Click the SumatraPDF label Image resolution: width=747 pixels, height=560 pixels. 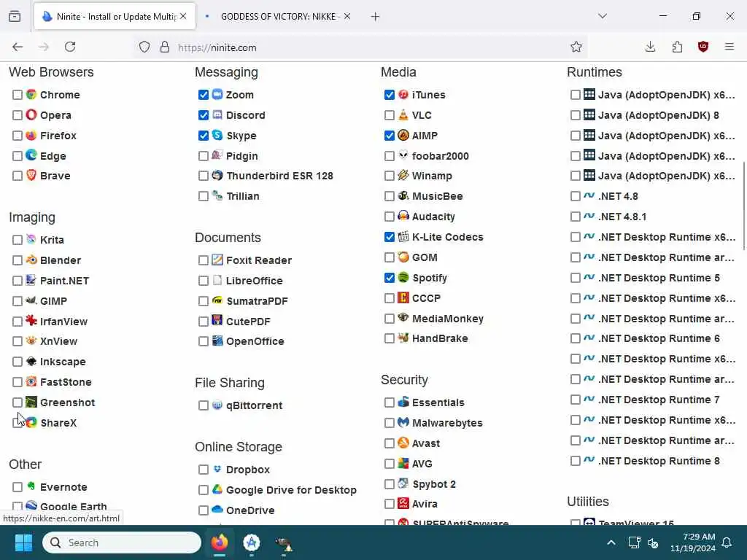pyautogui.click(x=257, y=301)
